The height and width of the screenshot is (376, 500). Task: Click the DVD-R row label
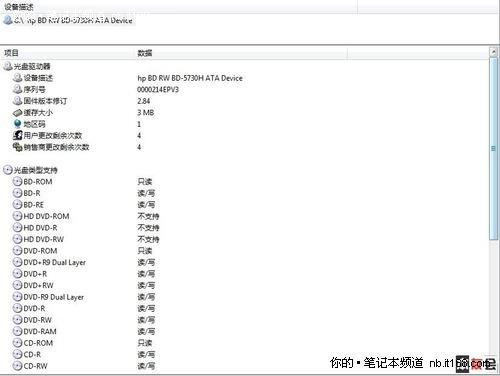[x=34, y=309]
